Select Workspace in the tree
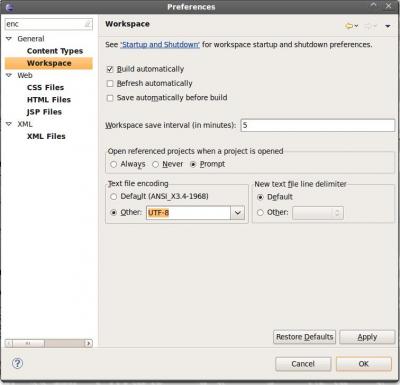This screenshot has height=385, width=400. [x=49, y=63]
